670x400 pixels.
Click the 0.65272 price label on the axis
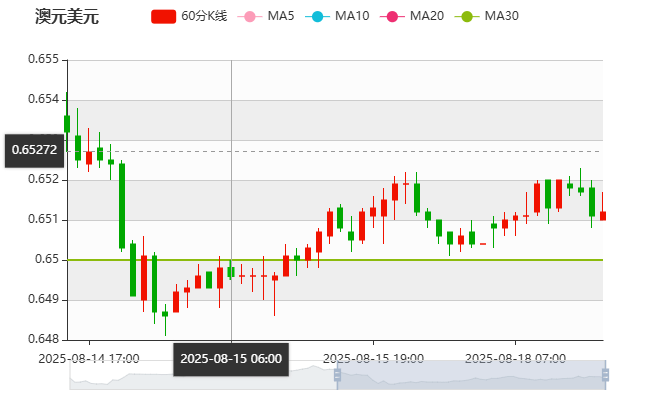(34, 150)
